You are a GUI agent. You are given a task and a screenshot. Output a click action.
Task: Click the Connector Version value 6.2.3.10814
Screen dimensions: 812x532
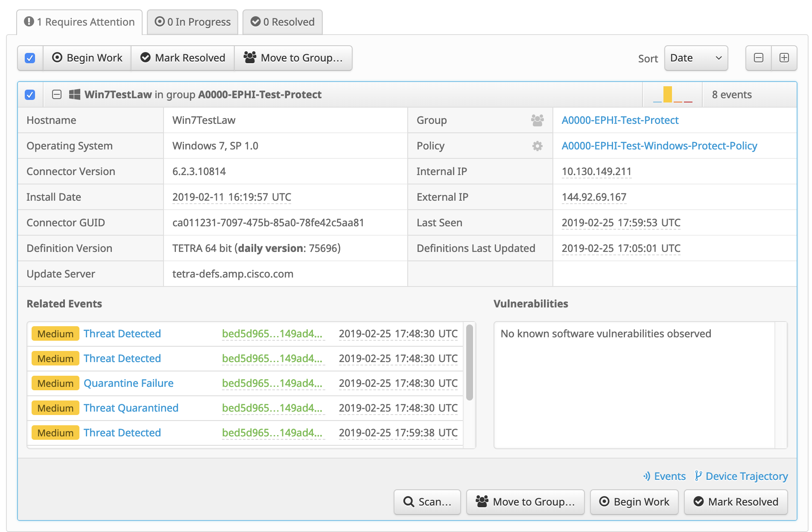coord(199,172)
